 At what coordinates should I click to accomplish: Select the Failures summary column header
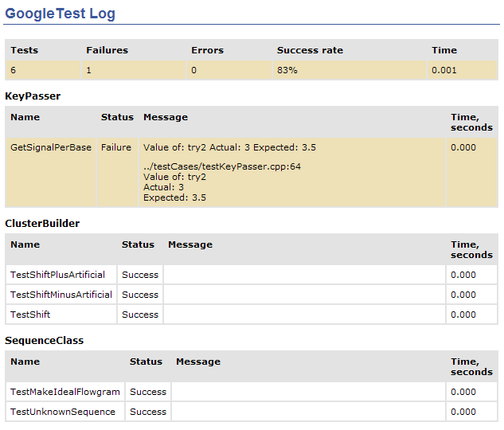point(107,50)
